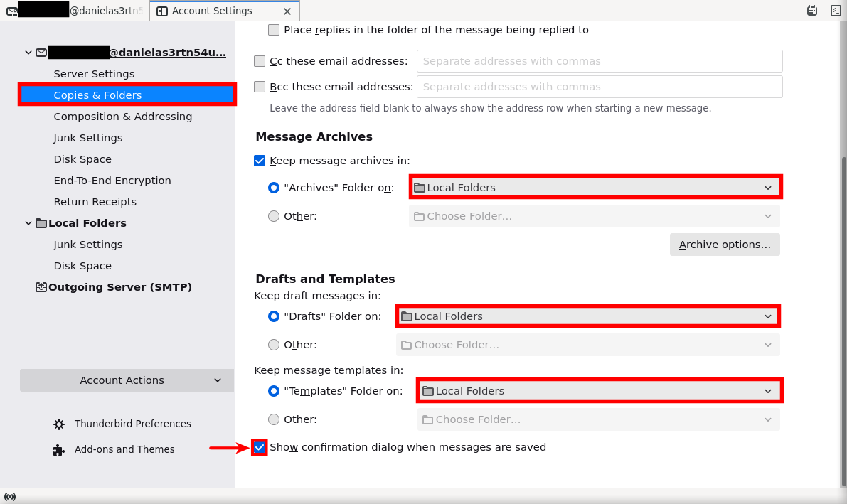Click the email account envelope icon in sidebar
847x504 pixels.
41,53
